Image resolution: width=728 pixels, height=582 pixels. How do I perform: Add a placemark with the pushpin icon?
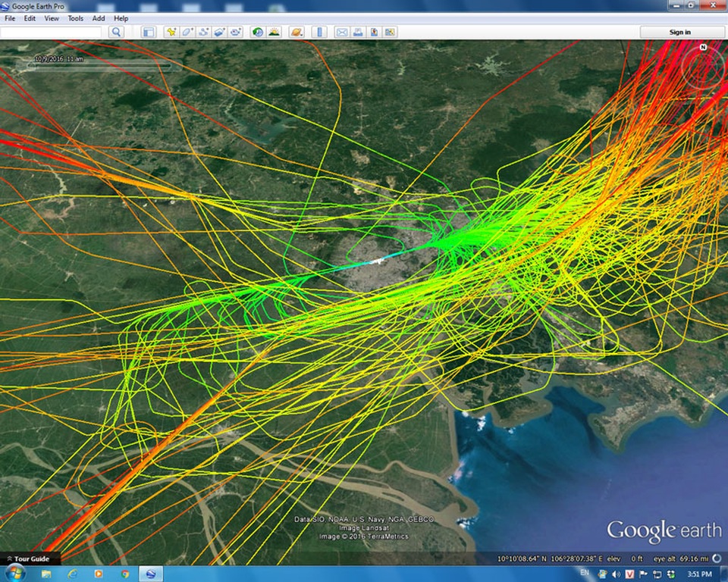[171, 32]
